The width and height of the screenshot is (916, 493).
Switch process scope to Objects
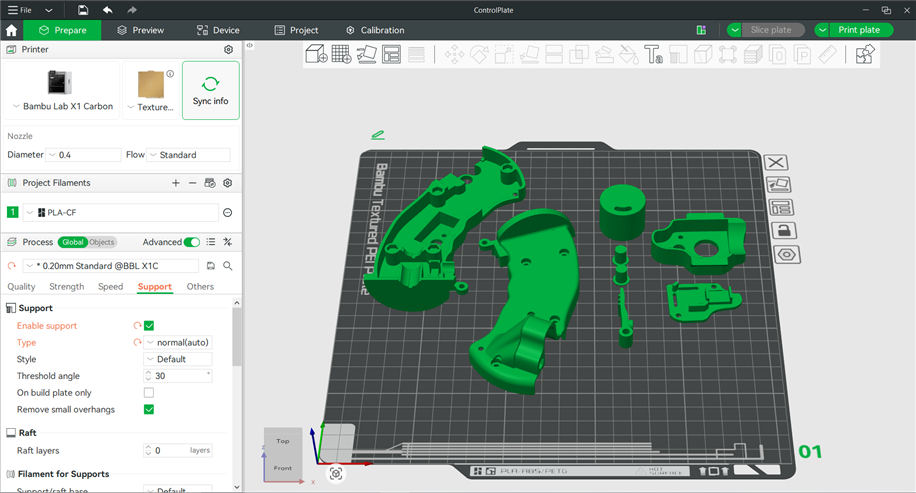102,242
